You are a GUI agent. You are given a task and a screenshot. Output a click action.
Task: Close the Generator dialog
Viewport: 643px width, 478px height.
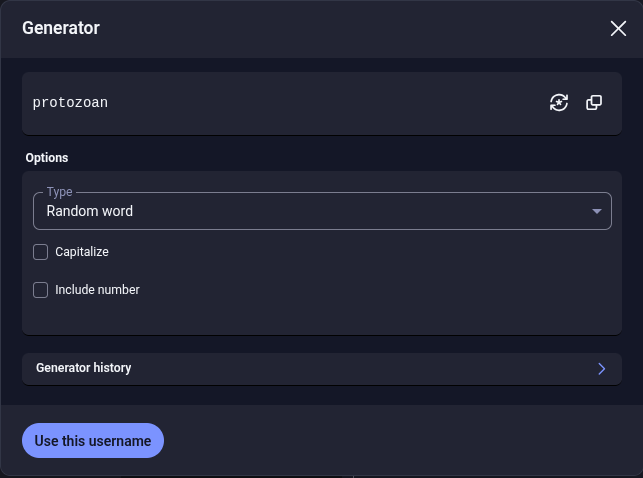pyautogui.click(x=618, y=28)
